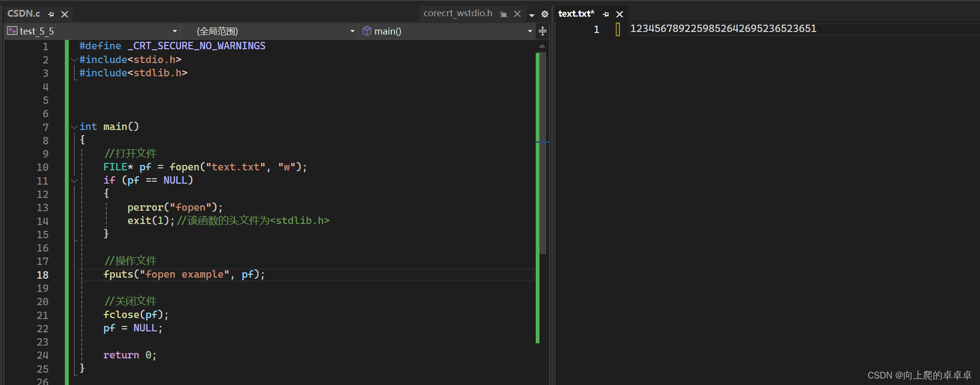Click the #include<stdio.h> line
This screenshot has width=980, height=385.
coord(130,60)
